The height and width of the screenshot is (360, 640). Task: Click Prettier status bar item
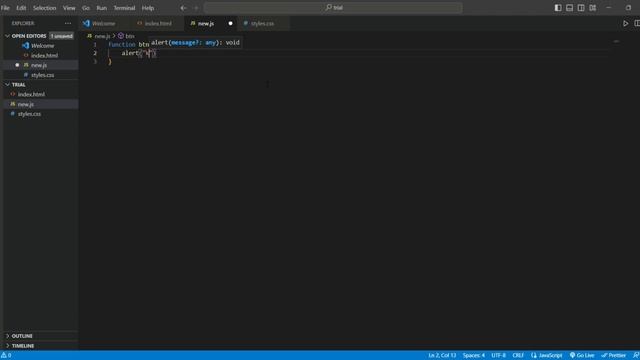click(613, 356)
